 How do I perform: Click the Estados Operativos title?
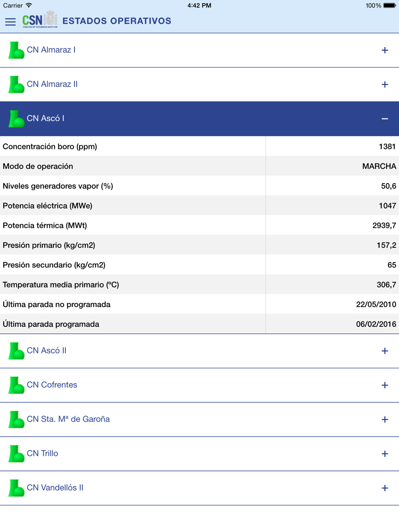pyautogui.click(x=117, y=21)
